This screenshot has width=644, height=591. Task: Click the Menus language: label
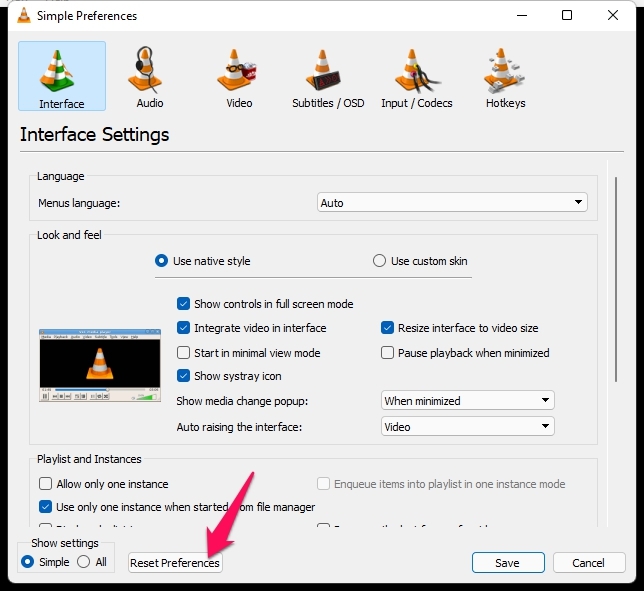79,203
